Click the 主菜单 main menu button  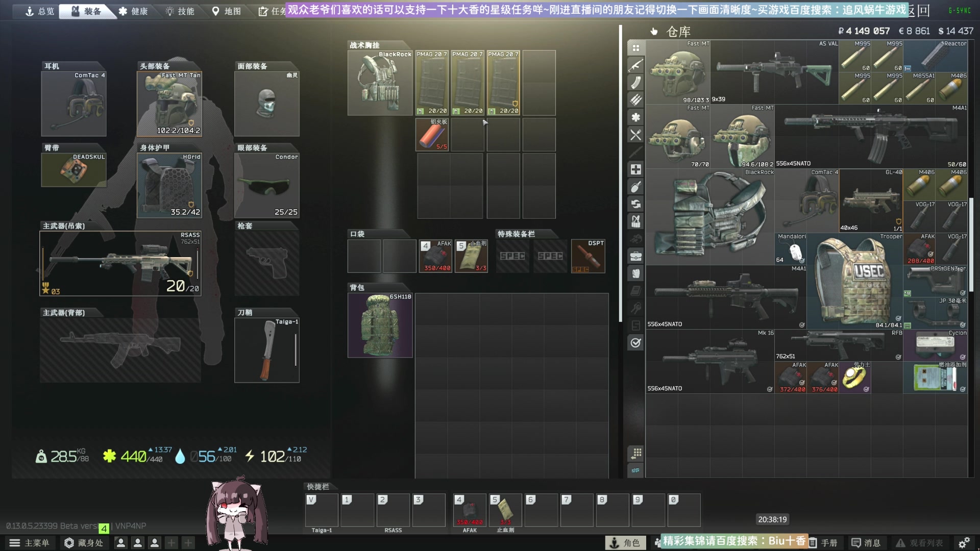[30, 543]
